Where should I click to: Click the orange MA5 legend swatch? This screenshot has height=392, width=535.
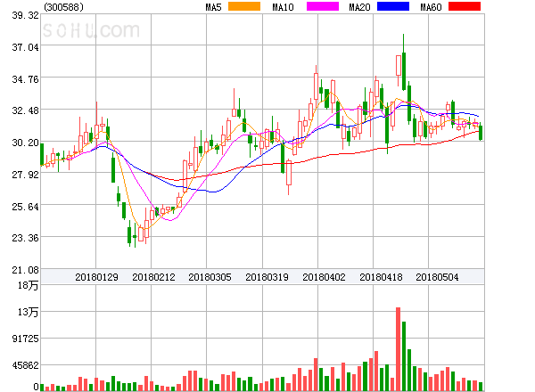pyautogui.click(x=244, y=6)
